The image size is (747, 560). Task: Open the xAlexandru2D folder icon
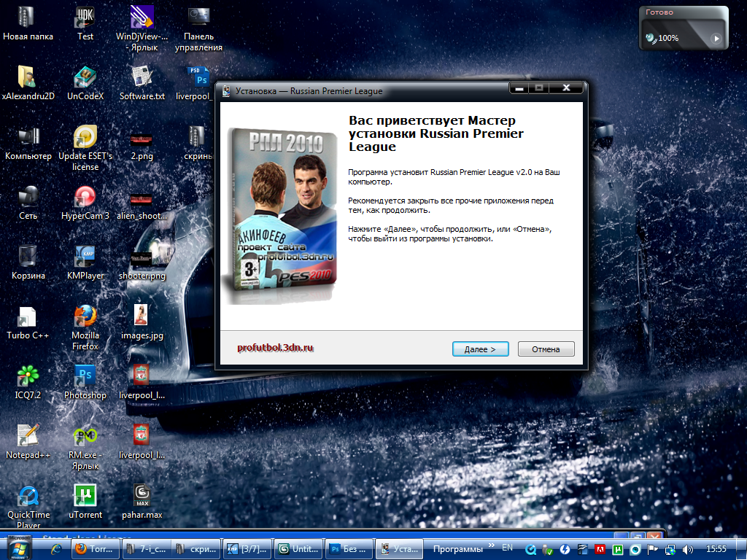pyautogui.click(x=28, y=83)
